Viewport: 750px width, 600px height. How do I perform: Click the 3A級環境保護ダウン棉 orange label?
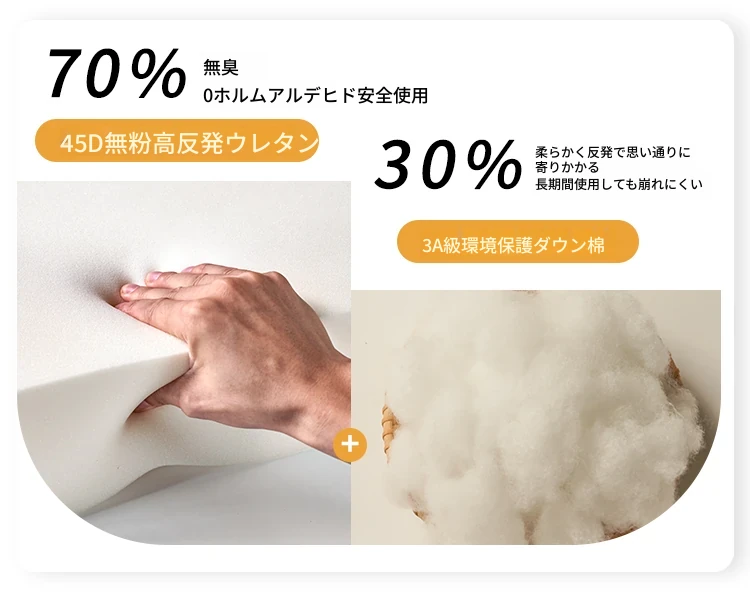tap(518, 242)
